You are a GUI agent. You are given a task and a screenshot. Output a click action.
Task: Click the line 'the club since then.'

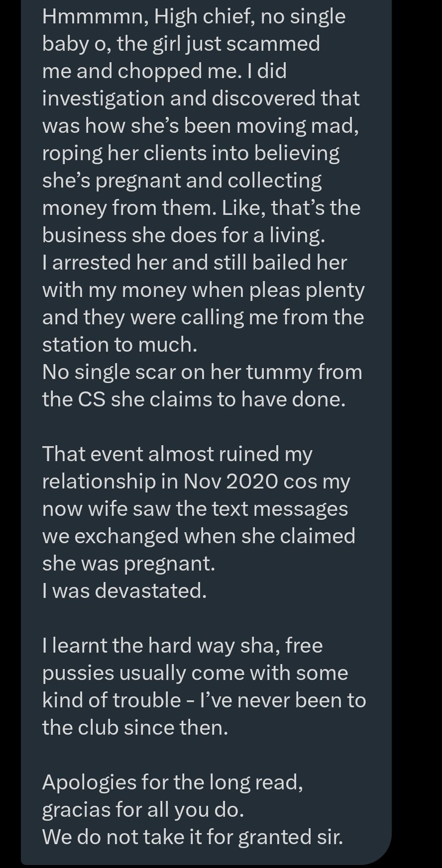[x=135, y=728]
